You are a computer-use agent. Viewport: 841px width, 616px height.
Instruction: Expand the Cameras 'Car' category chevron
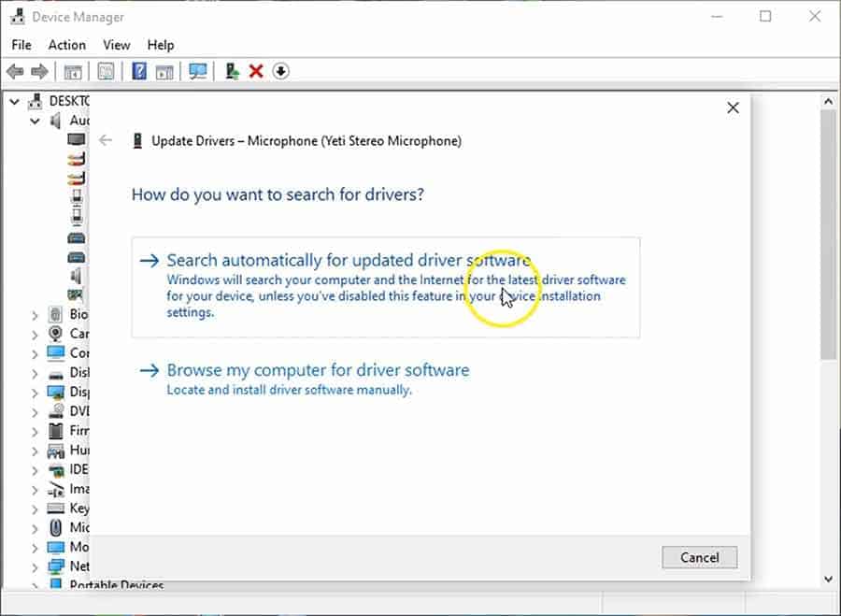(35, 335)
